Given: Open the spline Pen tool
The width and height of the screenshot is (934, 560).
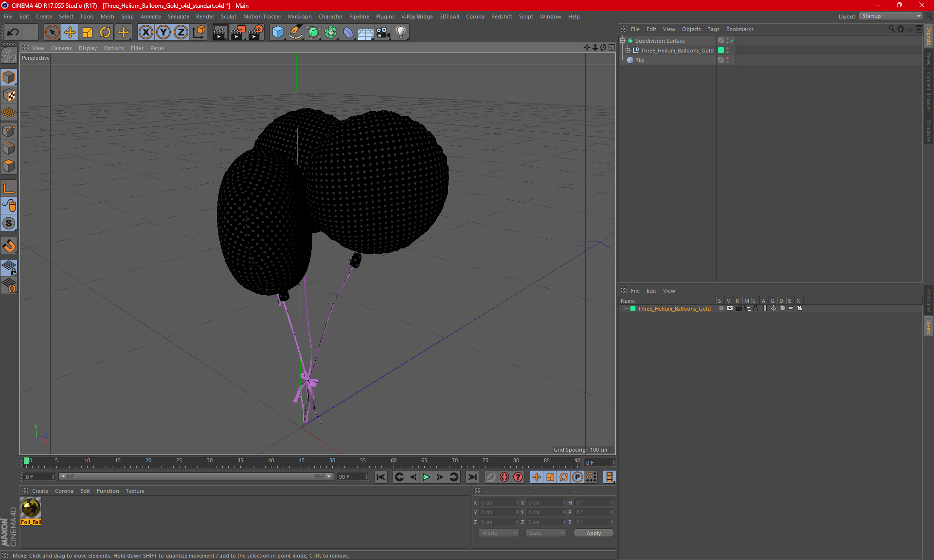Looking at the screenshot, I should point(296,33).
